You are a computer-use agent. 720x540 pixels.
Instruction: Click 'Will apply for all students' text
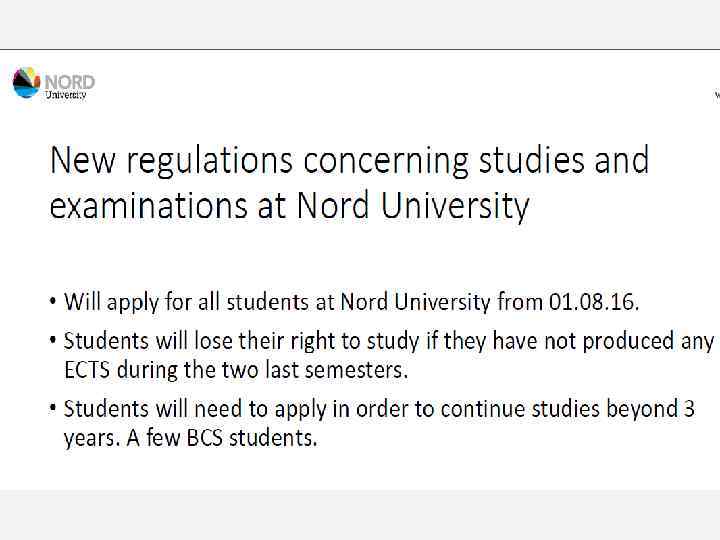pyautogui.click(x=192, y=301)
